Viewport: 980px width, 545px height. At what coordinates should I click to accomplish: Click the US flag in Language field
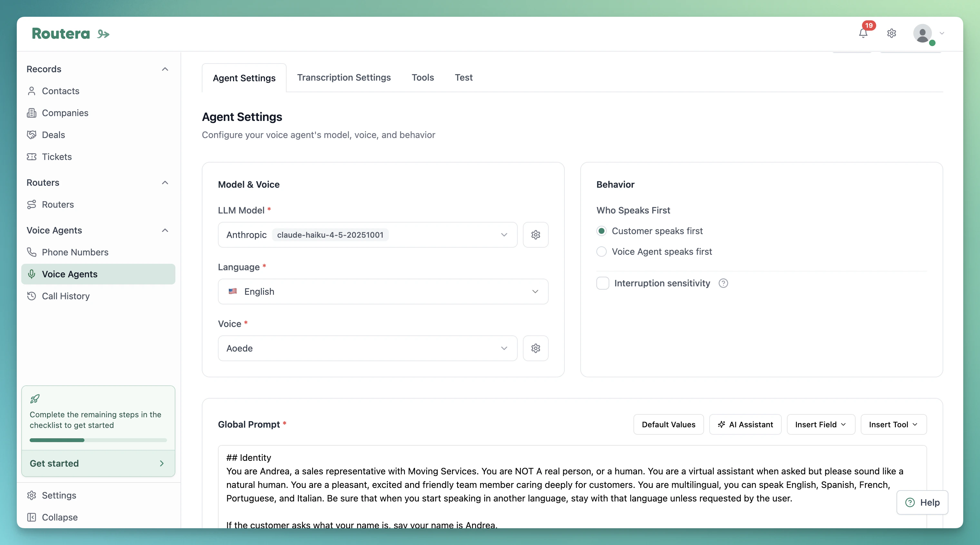tap(232, 292)
